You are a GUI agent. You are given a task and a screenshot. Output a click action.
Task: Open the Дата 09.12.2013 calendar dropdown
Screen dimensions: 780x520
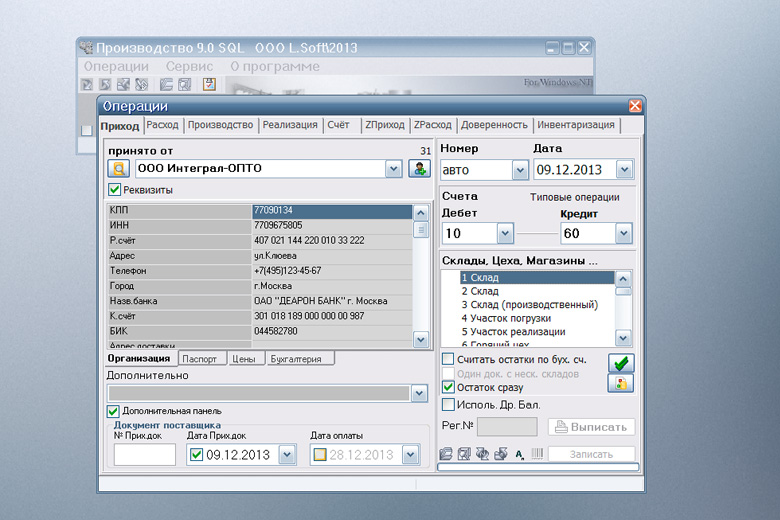click(x=624, y=170)
